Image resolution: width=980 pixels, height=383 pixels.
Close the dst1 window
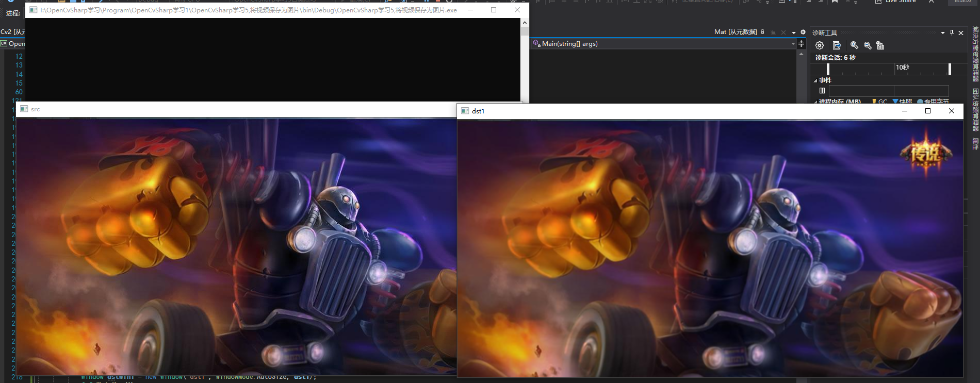tap(952, 111)
